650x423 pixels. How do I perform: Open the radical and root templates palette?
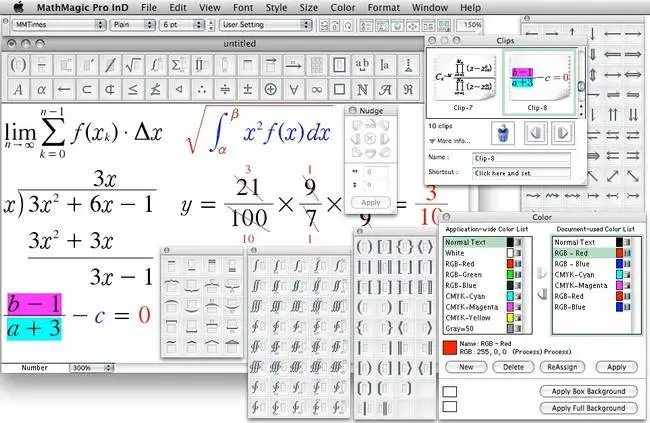(x=133, y=65)
